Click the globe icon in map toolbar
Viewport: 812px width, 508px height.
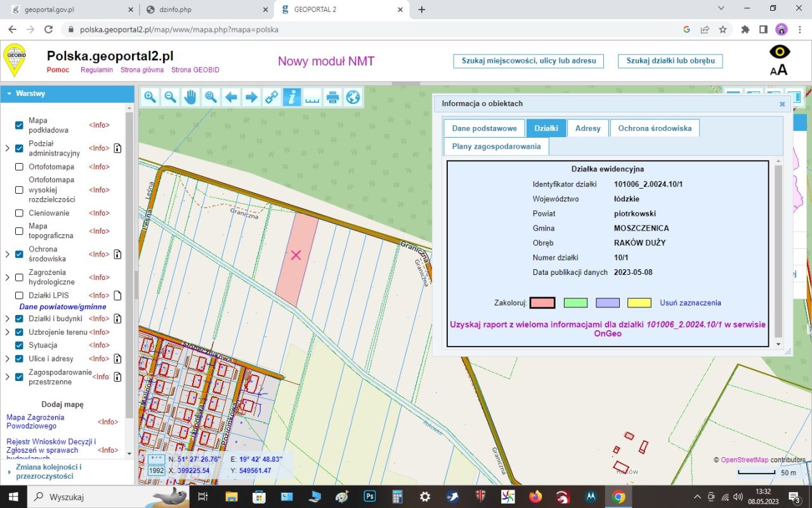[353, 97]
